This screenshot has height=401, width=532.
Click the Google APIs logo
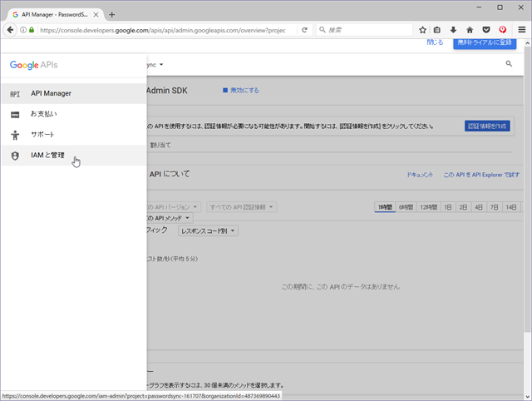(33, 65)
